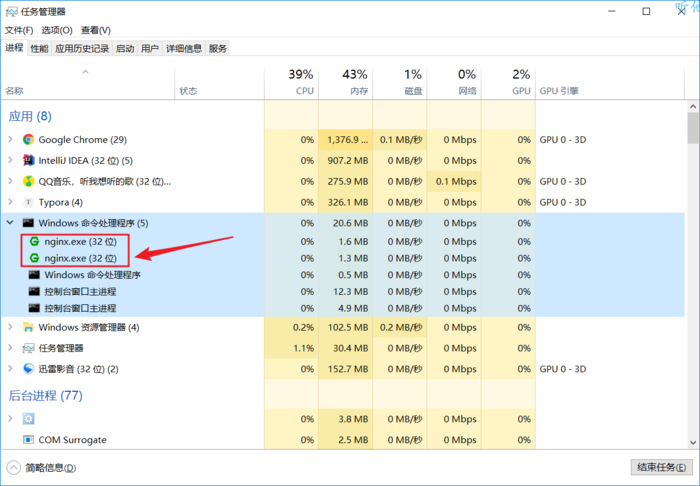Switch to the 服务 tab
The image size is (700, 486).
point(218,49)
